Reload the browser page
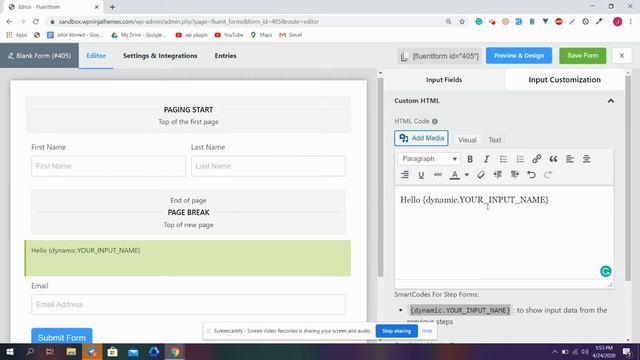Viewport: 640px width, 360px height. 36,22
